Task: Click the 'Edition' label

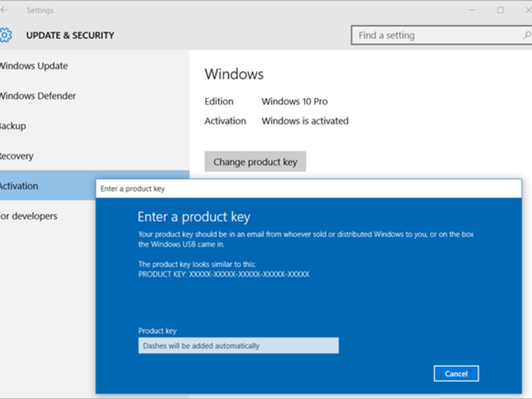Action: tap(219, 101)
